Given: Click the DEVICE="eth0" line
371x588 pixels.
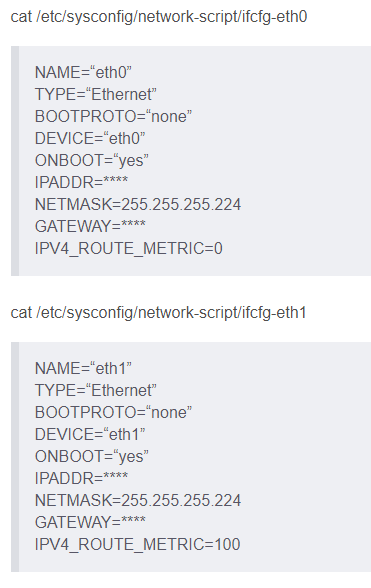Looking at the screenshot, I should click(x=90, y=138).
